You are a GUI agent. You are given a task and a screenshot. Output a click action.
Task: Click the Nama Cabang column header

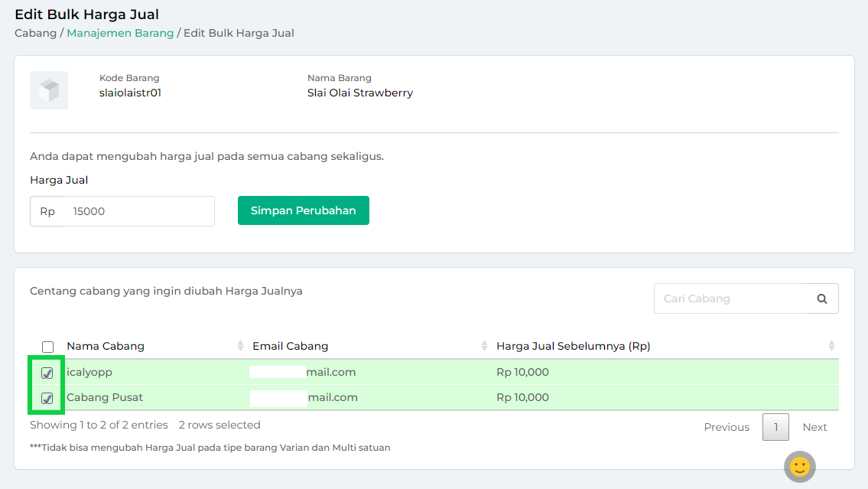pyautogui.click(x=106, y=346)
